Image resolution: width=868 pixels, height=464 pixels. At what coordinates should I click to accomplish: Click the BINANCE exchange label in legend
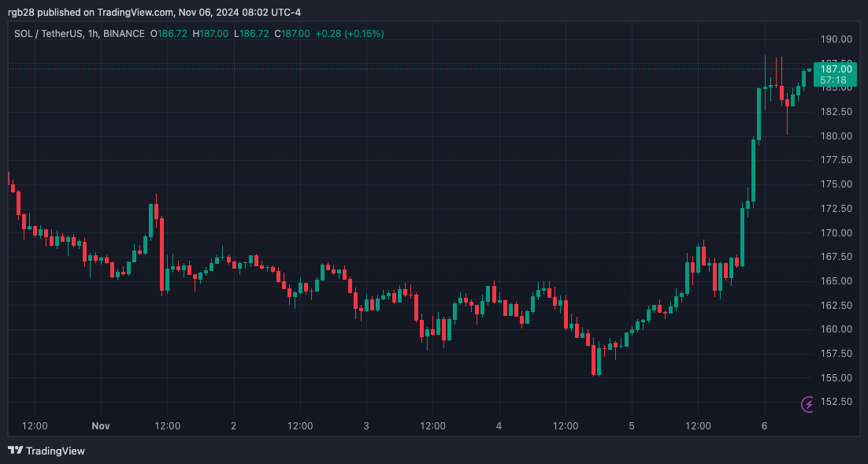(124, 34)
